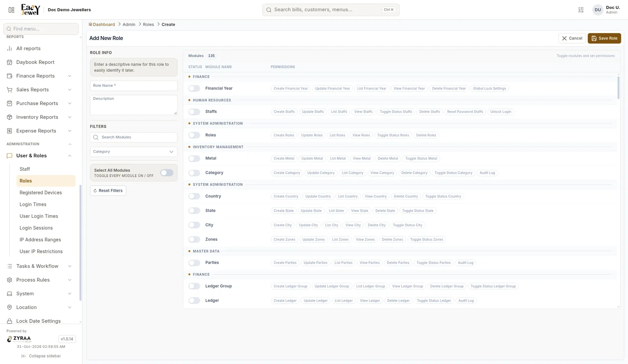Turn on the Ledger Group module toggle
The height and width of the screenshot is (364, 628).
point(194,286)
